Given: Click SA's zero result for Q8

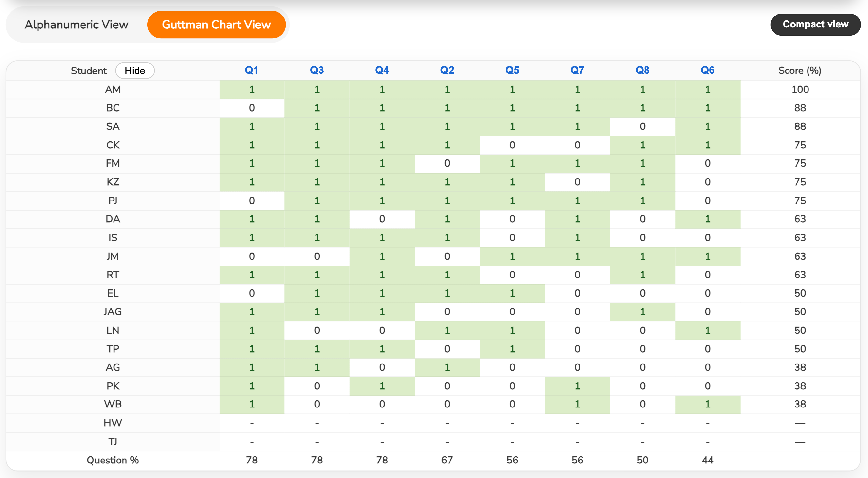Looking at the screenshot, I should point(642,126).
